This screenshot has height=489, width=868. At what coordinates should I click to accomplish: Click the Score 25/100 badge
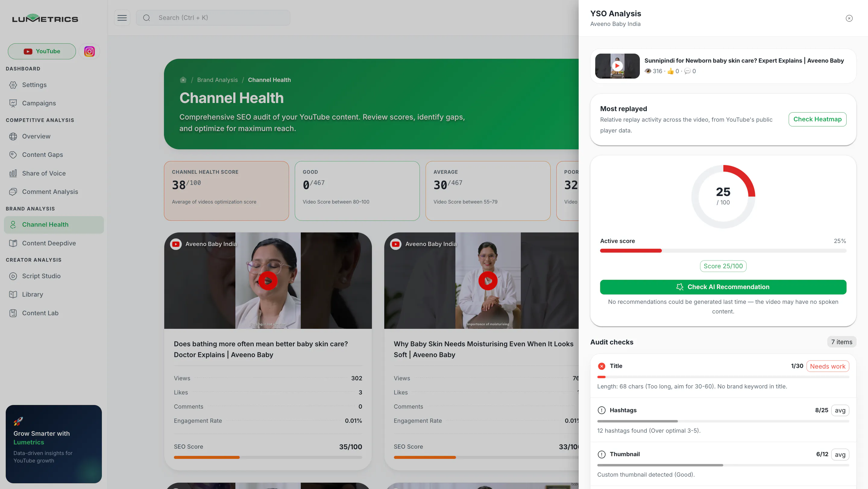(723, 266)
